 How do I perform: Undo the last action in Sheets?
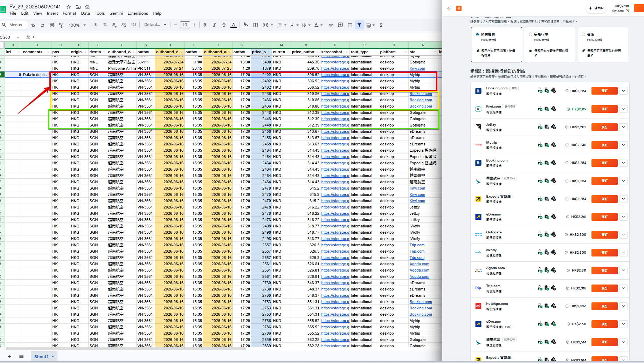point(33,25)
